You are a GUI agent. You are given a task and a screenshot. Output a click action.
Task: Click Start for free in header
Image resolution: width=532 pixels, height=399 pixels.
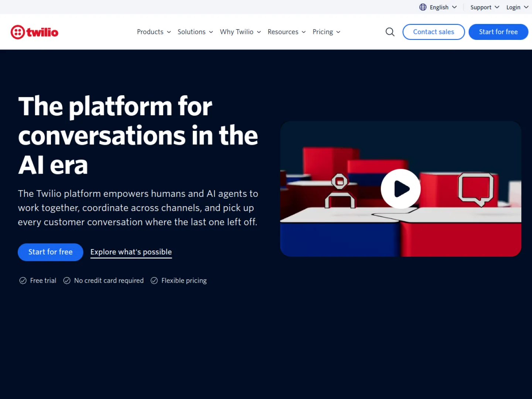[x=498, y=32]
